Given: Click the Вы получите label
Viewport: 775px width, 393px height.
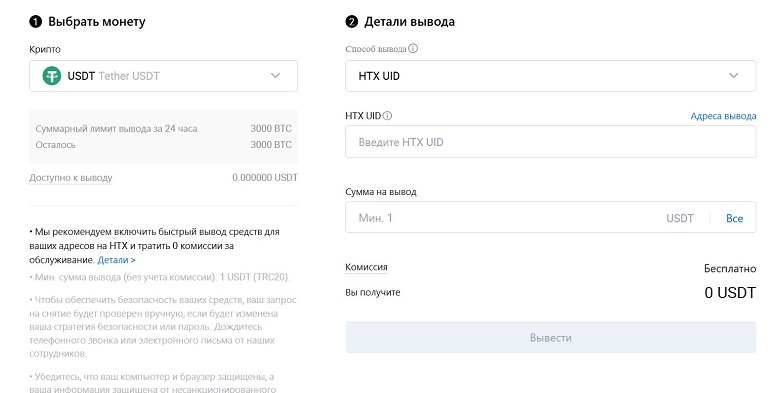Looking at the screenshot, I should point(373,292).
